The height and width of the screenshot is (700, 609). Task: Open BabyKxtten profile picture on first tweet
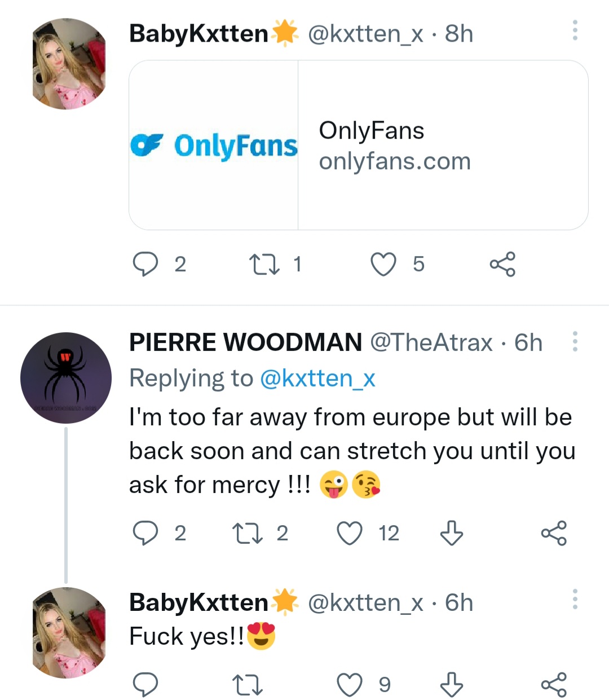tap(69, 64)
